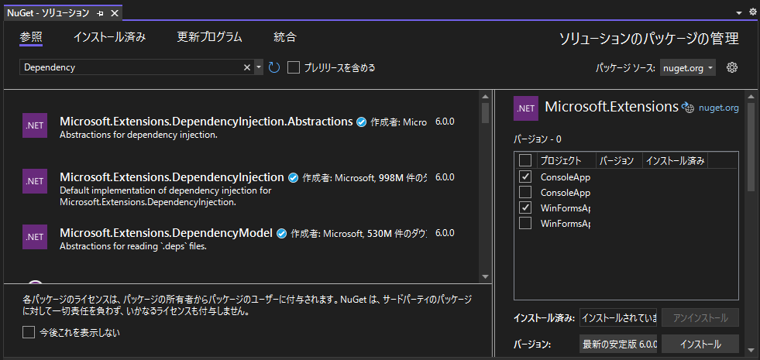Screen dimensions: 760x360
Task: Check the second ConsoleApp project
Action: point(525,192)
